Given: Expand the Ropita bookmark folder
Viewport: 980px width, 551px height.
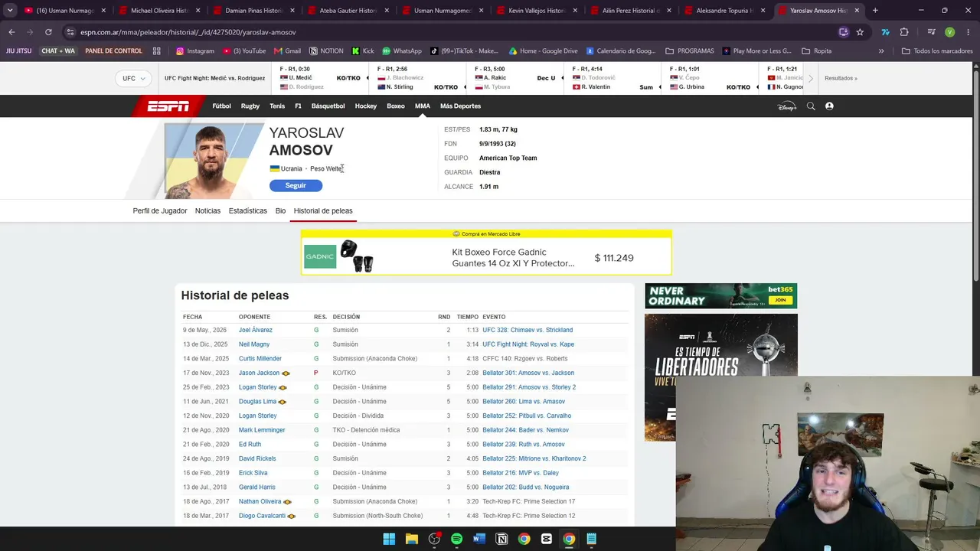Looking at the screenshot, I should [816, 51].
